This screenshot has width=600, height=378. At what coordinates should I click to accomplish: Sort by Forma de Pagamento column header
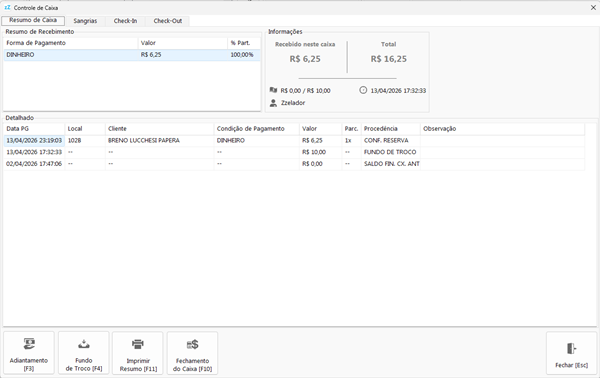click(x=71, y=43)
